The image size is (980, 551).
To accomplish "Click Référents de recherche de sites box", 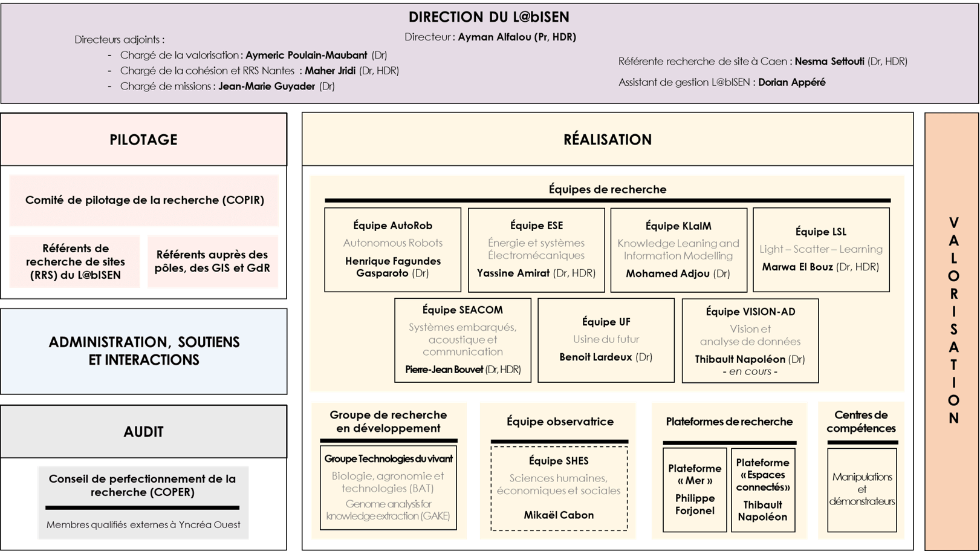I will 75,261.
